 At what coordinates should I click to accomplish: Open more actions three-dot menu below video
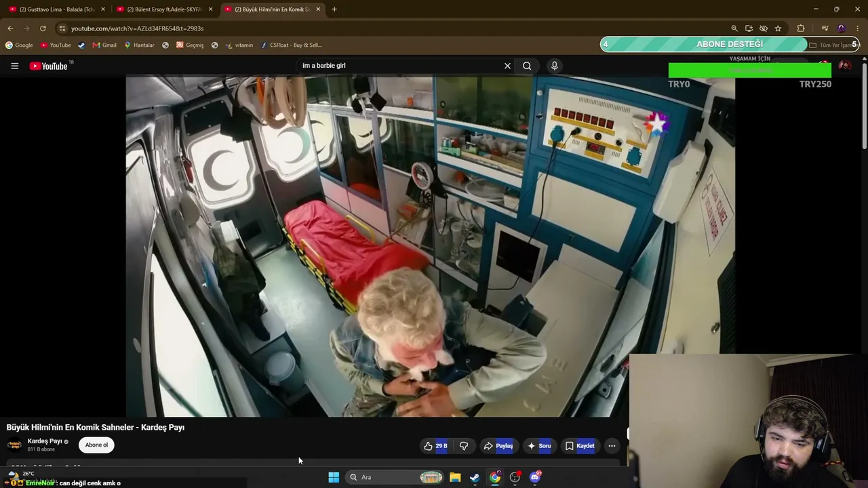[612, 446]
